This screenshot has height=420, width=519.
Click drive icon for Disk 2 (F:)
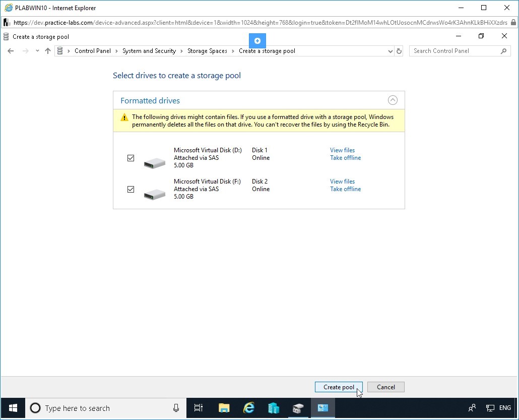click(155, 194)
